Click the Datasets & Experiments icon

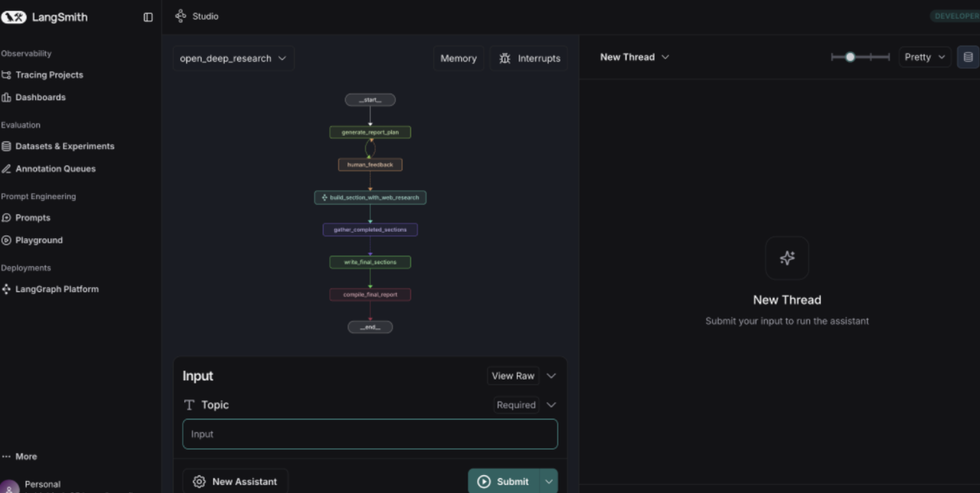pos(6,146)
